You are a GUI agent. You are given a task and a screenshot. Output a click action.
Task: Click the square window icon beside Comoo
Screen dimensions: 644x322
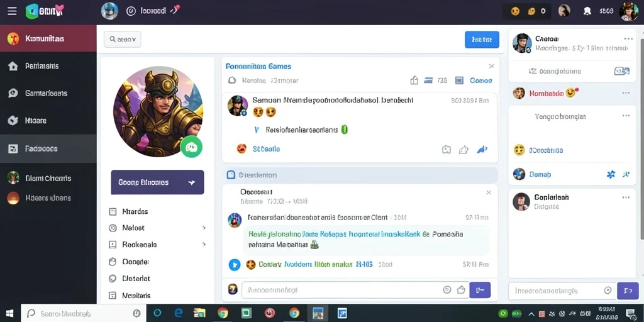point(459,80)
